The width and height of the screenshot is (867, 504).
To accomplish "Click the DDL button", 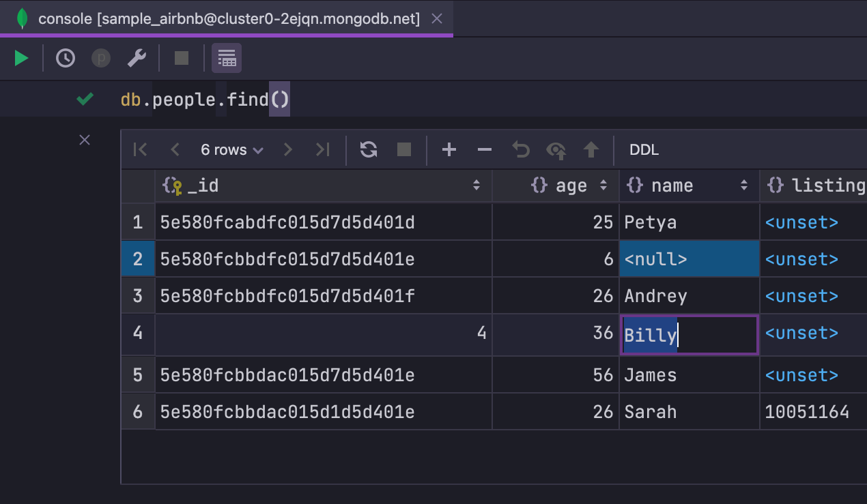I will [644, 150].
